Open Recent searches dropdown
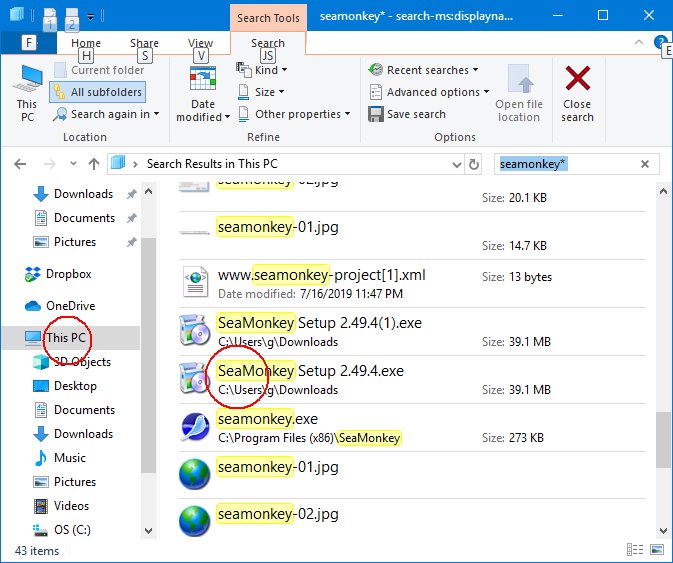The image size is (673, 563). [424, 70]
